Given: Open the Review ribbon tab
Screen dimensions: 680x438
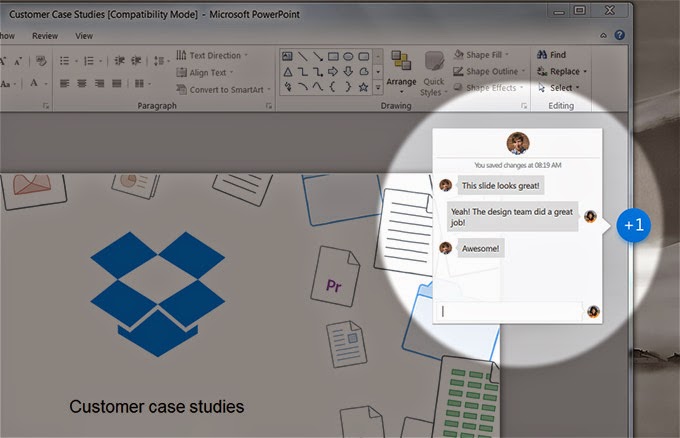Looking at the screenshot, I should (x=45, y=36).
